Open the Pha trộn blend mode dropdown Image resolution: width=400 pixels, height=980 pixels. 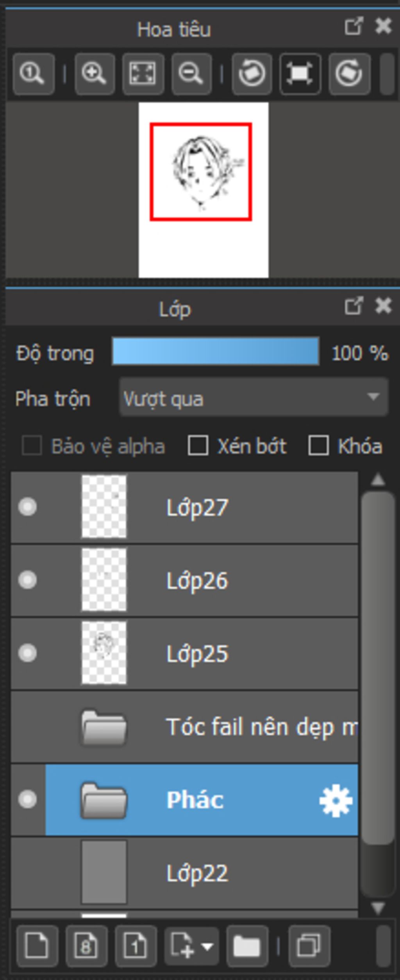(254, 399)
